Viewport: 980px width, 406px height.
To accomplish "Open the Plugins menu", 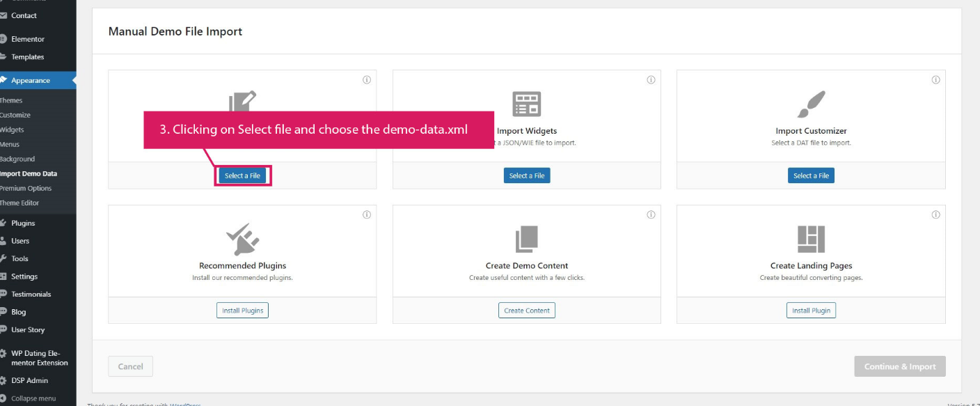I will coord(23,223).
